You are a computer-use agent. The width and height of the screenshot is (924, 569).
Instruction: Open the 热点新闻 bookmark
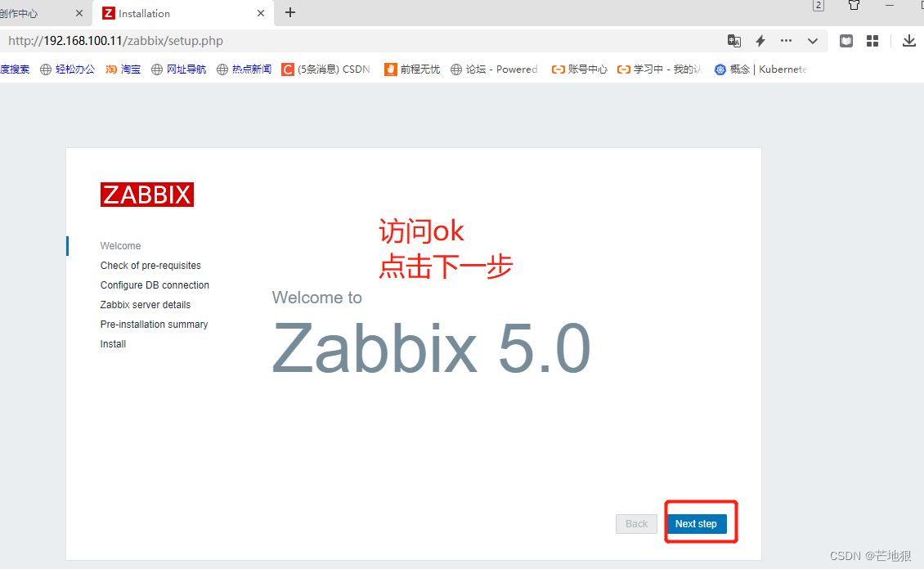coord(244,69)
